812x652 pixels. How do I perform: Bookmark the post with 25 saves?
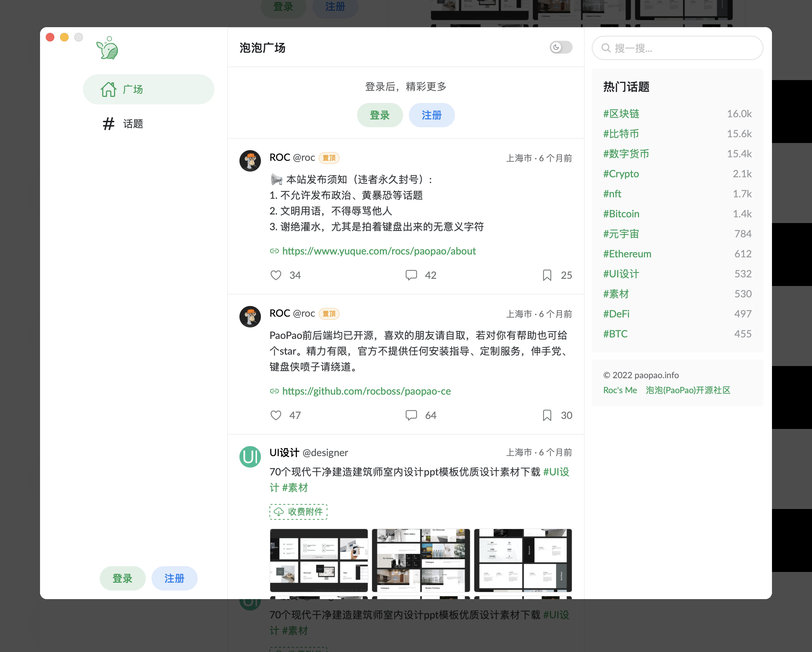click(x=547, y=275)
